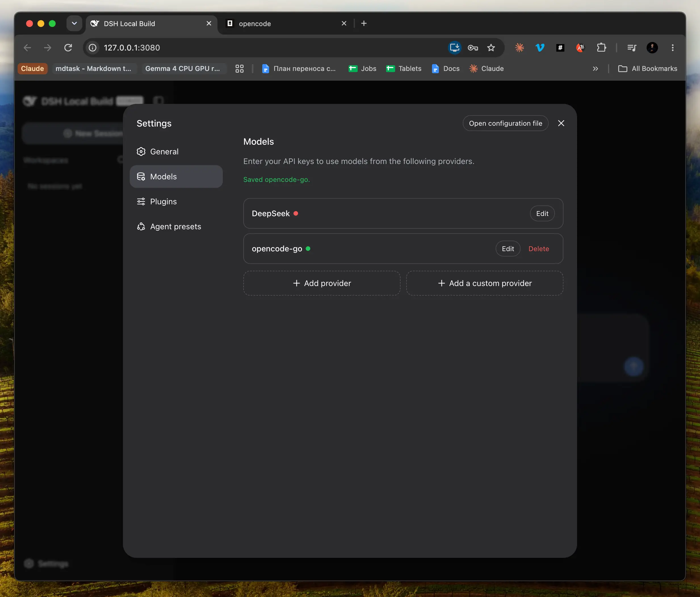Switch to the DSH Local Build tab

point(151,24)
